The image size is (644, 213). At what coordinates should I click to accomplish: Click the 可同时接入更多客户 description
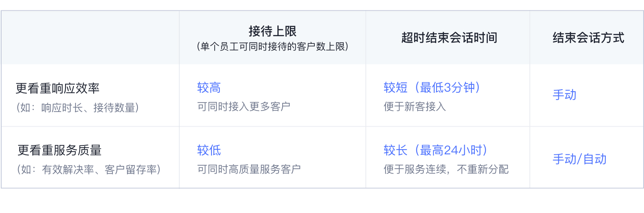point(244,106)
